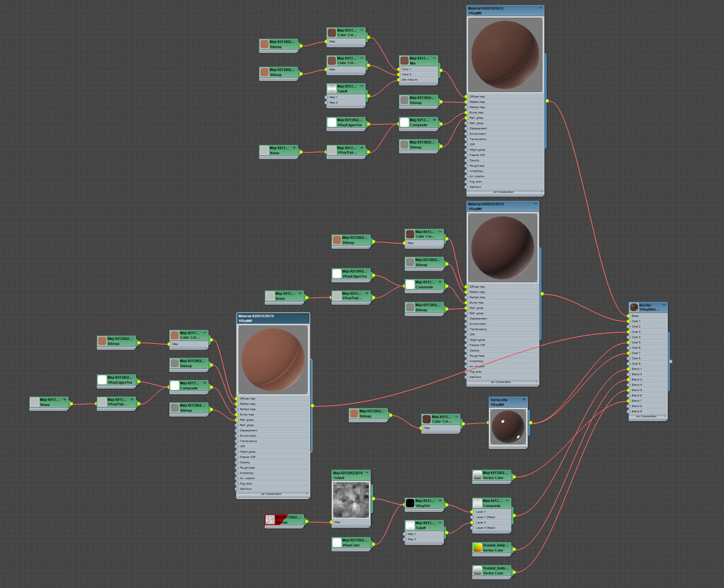Click the white swatch on the VRayColor node
The height and width of the screenshot is (588, 724).
[337, 542]
